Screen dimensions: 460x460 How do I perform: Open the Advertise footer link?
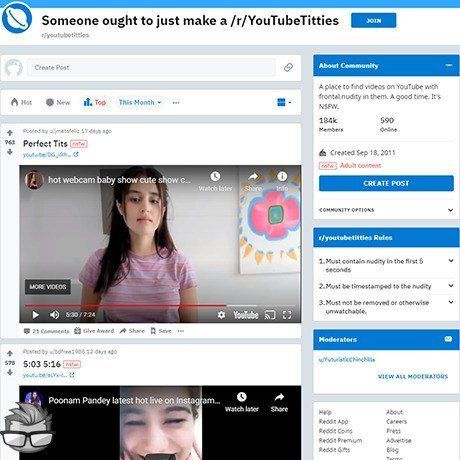coord(399,440)
